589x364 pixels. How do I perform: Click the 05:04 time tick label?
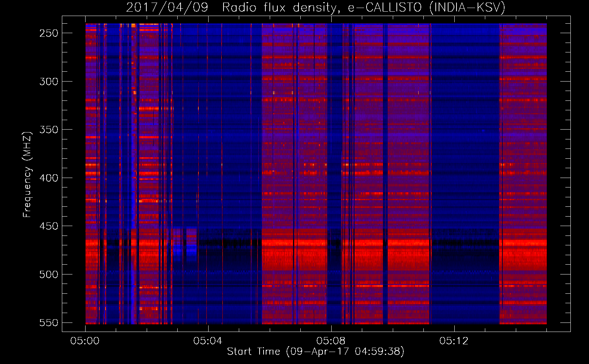pos(208,341)
